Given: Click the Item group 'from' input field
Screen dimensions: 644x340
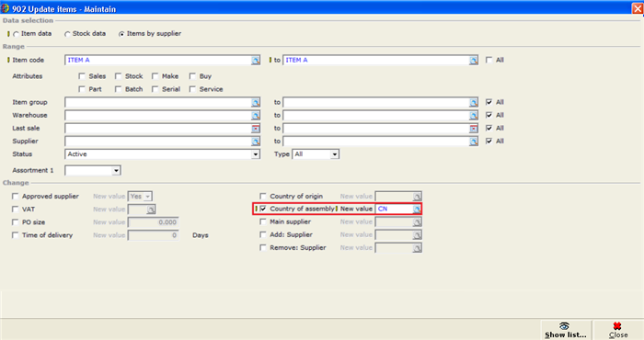Looking at the screenshot, I should coord(158,103).
